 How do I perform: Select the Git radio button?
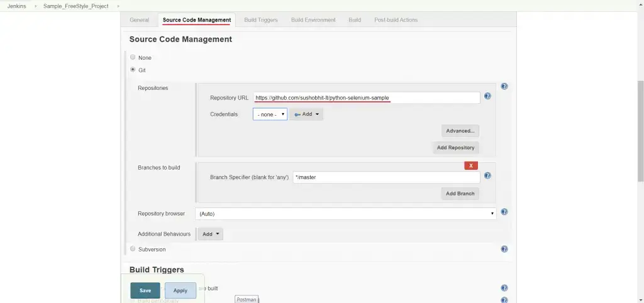133,70
